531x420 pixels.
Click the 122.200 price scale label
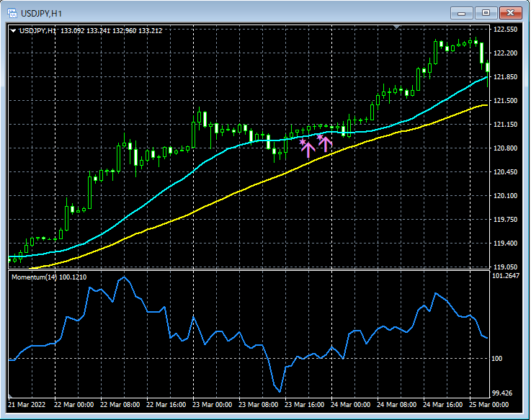point(505,53)
